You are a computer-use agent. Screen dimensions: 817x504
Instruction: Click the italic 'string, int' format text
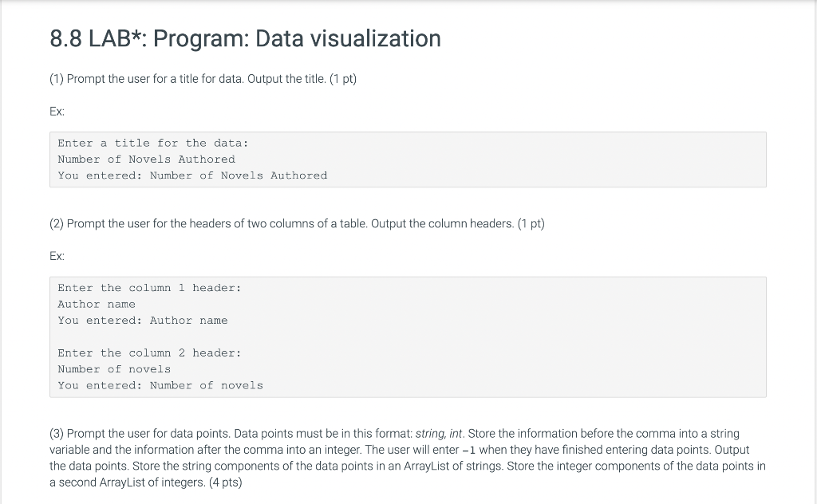[440, 434]
